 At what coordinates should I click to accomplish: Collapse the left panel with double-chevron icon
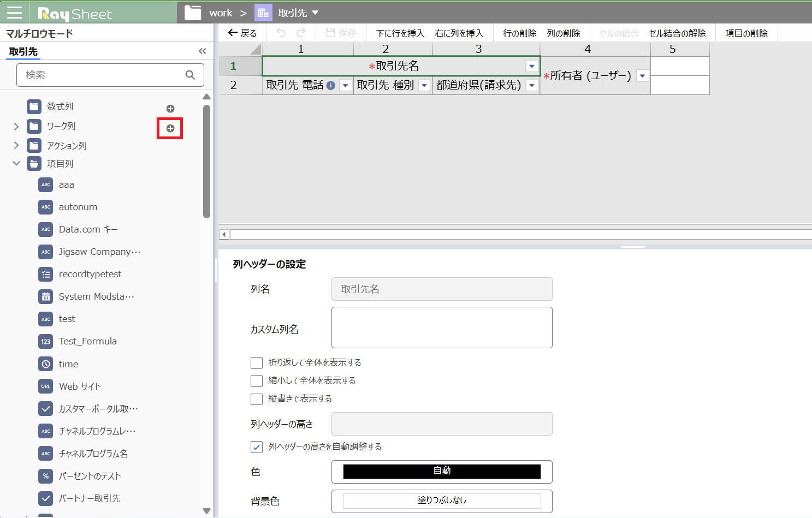click(x=203, y=51)
